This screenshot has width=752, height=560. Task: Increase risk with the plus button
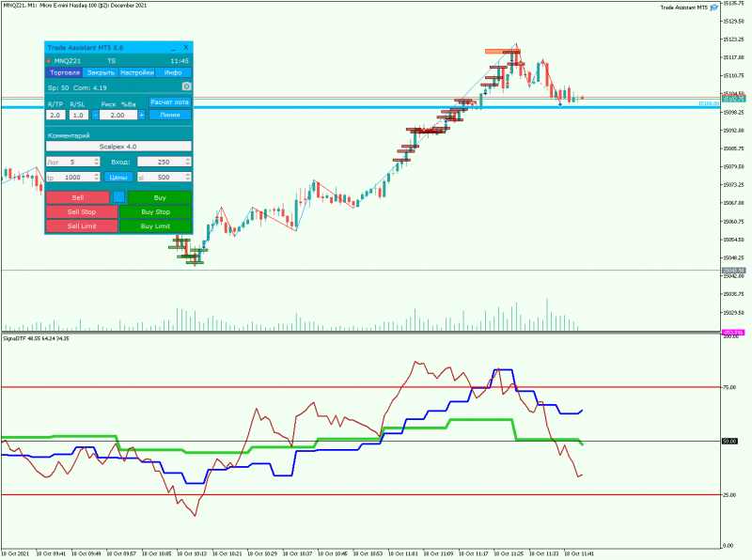click(x=142, y=115)
